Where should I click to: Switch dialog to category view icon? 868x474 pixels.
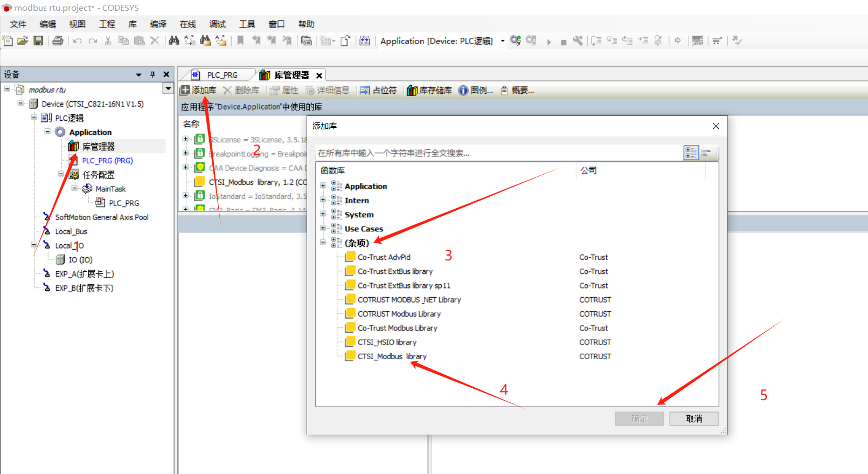691,153
